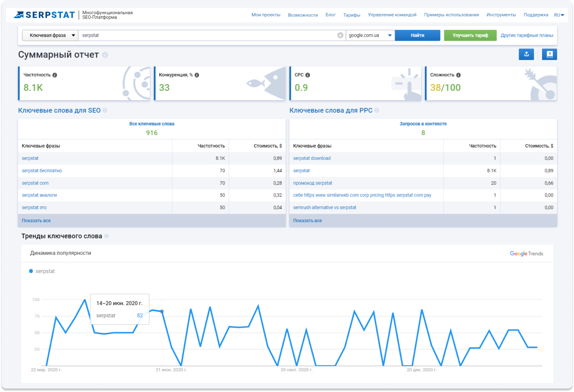Viewport: 574px width, 392px height.
Task: Click the Сложность value 38/100
Action: coord(446,88)
